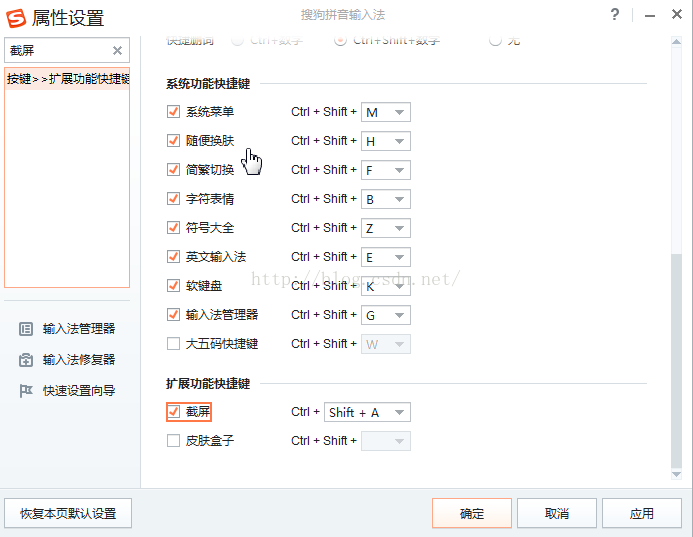Open the 英文输入法 key dropdown showing E

[386, 257]
